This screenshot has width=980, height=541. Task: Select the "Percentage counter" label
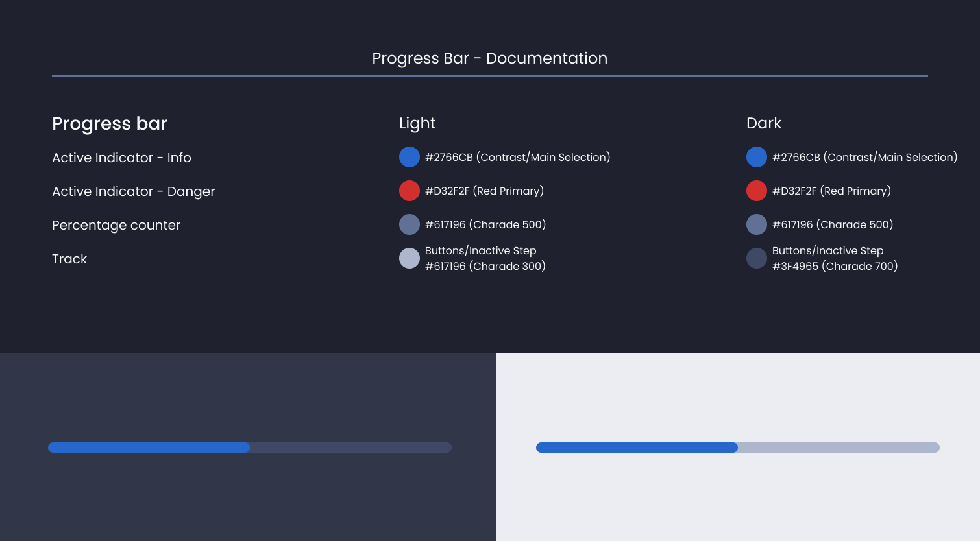click(116, 225)
